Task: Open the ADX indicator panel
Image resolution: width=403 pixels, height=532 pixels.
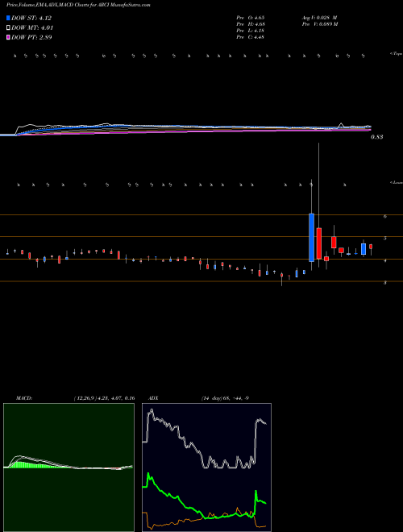Action: [206, 468]
